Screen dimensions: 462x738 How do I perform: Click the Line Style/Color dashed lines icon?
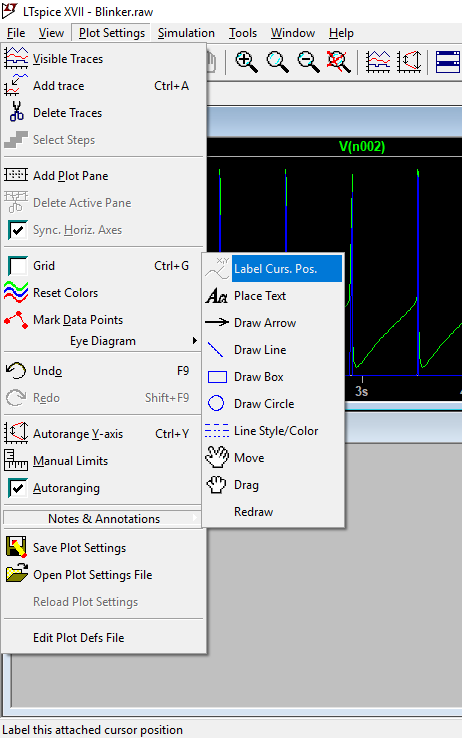217,431
